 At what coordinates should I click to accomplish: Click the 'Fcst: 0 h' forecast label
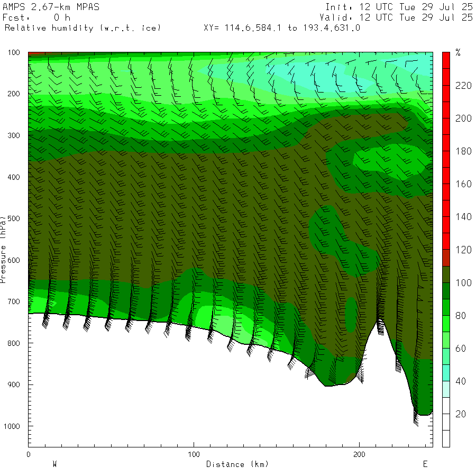point(36,17)
